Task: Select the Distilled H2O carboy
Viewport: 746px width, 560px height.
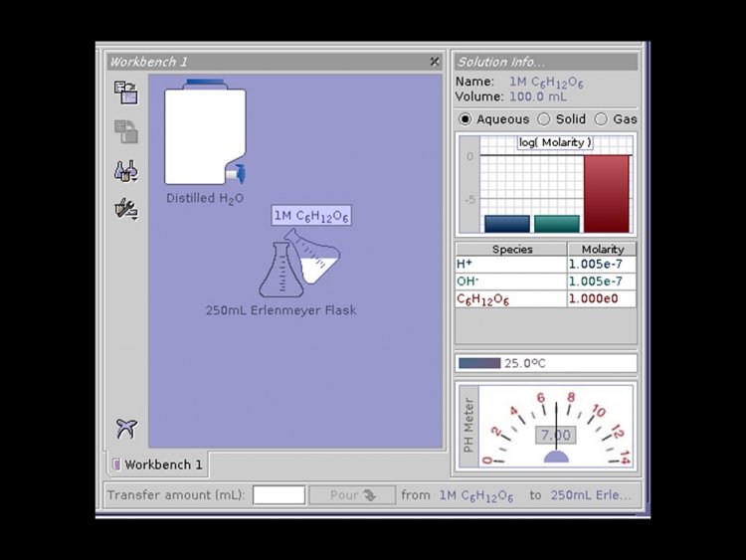Action: click(205, 131)
